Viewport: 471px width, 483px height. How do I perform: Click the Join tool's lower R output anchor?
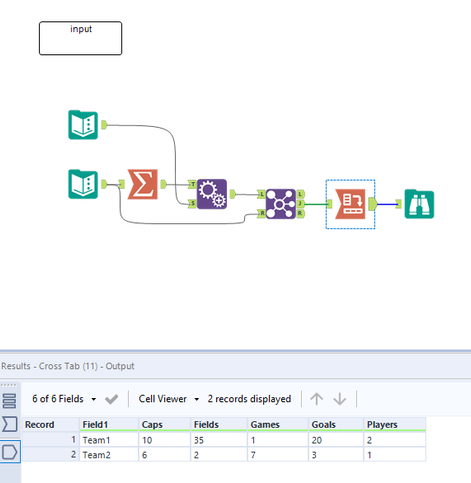coord(300,213)
